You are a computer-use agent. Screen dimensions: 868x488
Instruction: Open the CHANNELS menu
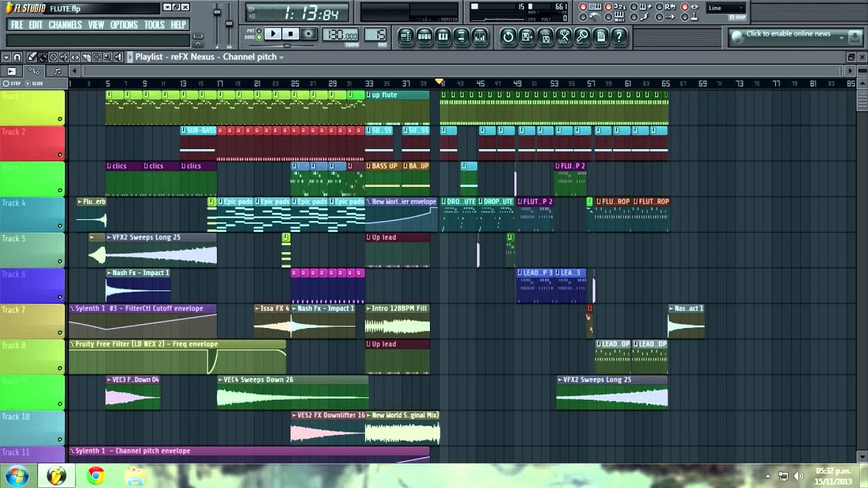click(65, 25)
